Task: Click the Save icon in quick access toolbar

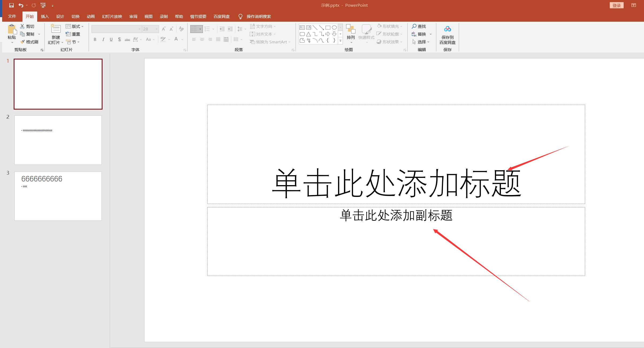Action: pos(11,5)
